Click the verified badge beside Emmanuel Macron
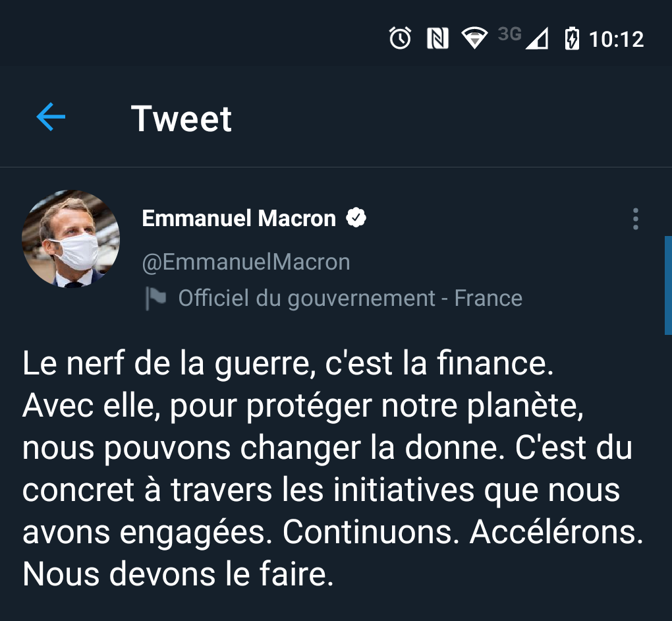This screenshot has height=621, width=672. point(356,218)
